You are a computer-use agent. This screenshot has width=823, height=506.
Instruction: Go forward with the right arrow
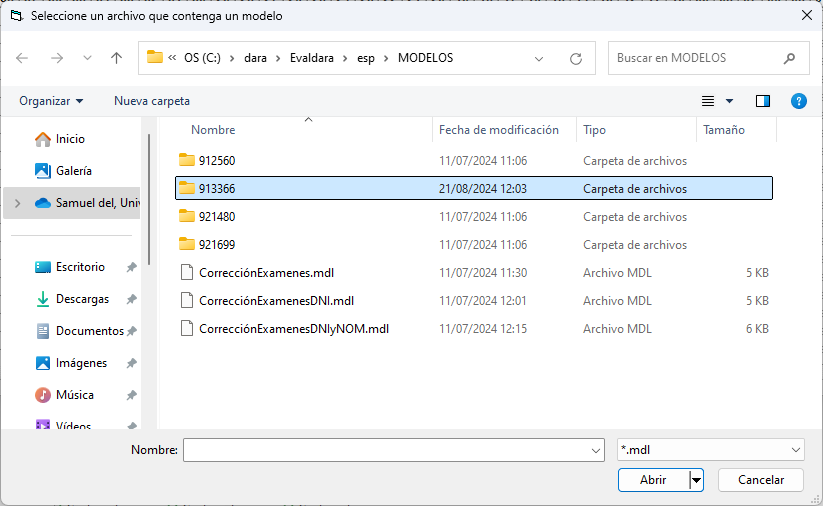[57, 58]
